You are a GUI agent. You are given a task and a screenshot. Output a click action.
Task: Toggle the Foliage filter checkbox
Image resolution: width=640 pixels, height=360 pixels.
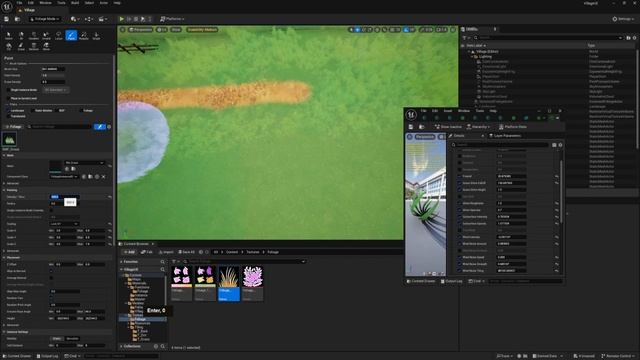coord(81,111)
